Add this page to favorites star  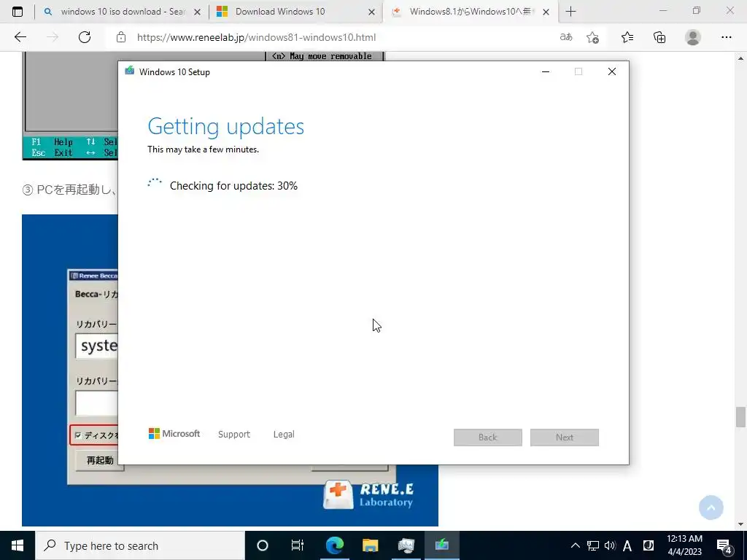[592, 37]
